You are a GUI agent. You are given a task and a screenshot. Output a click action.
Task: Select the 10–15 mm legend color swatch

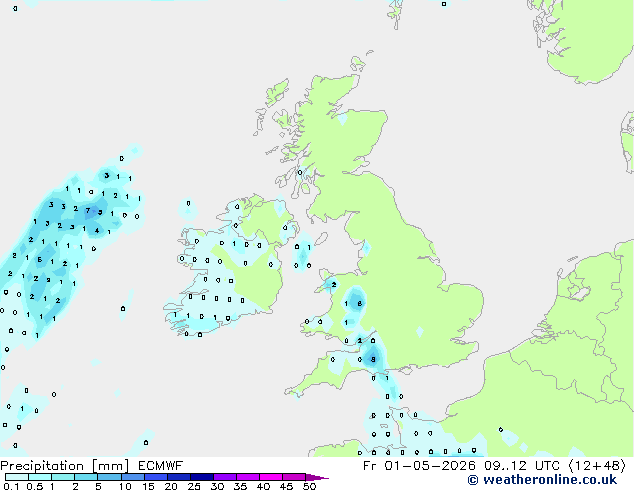click(x=133, y=477)
